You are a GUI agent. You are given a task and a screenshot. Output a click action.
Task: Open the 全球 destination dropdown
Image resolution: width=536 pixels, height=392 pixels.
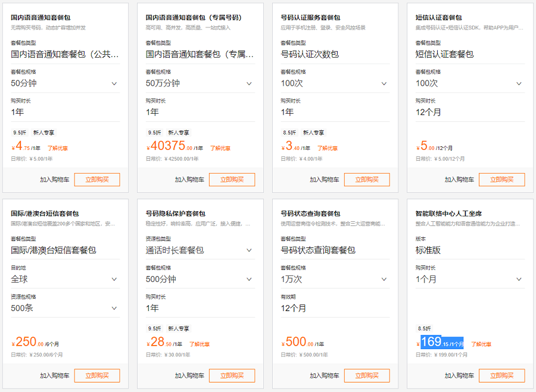point(66,280)
